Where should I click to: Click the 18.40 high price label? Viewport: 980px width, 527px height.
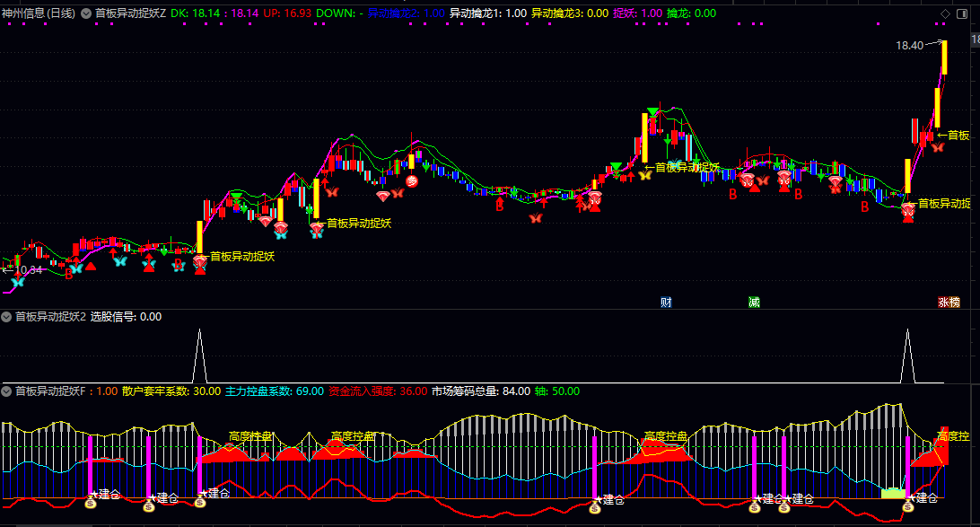pyautogui.click(x=908, y=45)
